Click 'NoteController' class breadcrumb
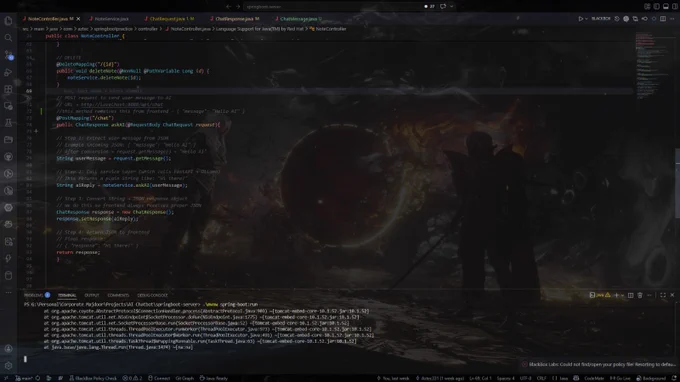The height and width of the screenshot is (382, 680). 330,29
